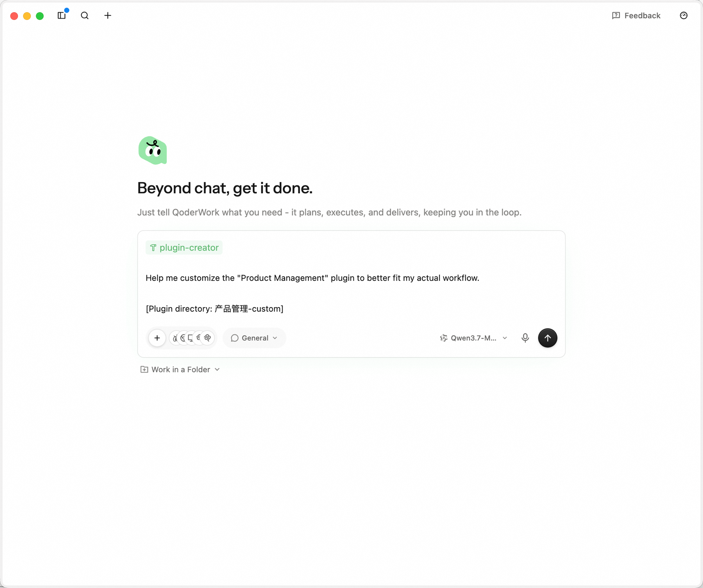Screen dimensions: 703x588
Task: Click the "[Plugin directory: 产品管理-custom]" text line
Action: (214, 309)
